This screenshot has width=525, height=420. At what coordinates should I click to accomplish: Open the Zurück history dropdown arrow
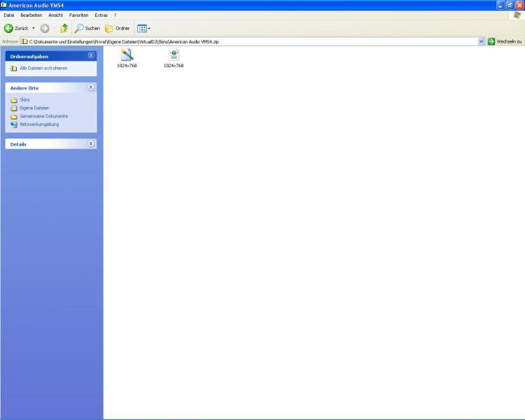coord(34,29)
